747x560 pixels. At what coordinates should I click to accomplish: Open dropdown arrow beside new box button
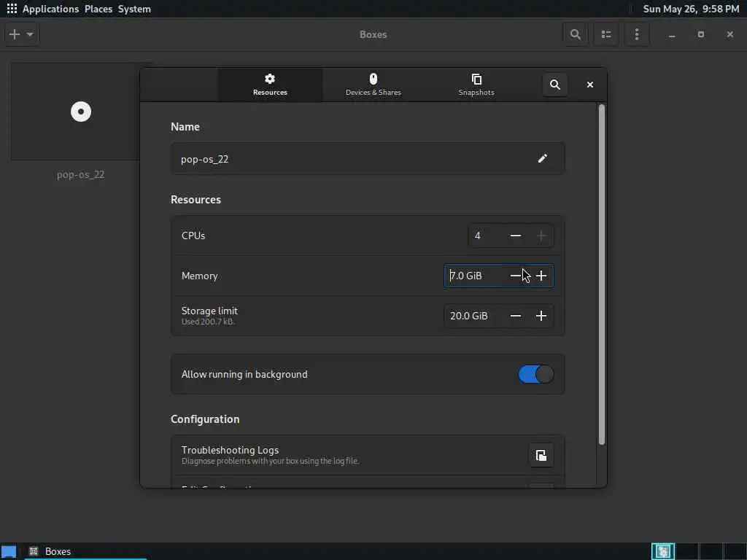(29, 34)
